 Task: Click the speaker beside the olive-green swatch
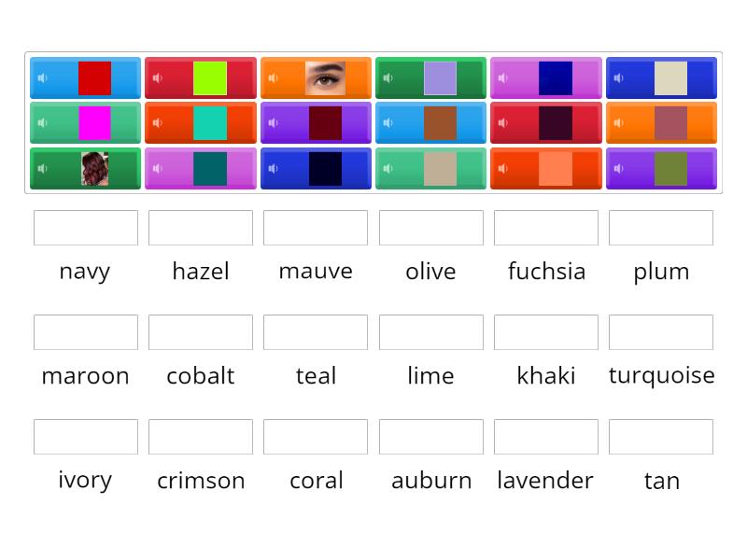617,168
